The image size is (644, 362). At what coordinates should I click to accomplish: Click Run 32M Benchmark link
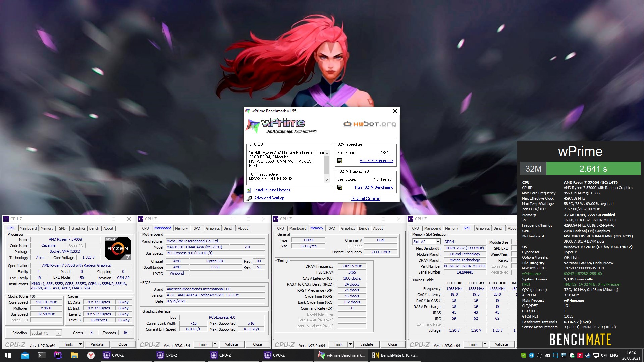pyautogui.click(x=376, y=161)
